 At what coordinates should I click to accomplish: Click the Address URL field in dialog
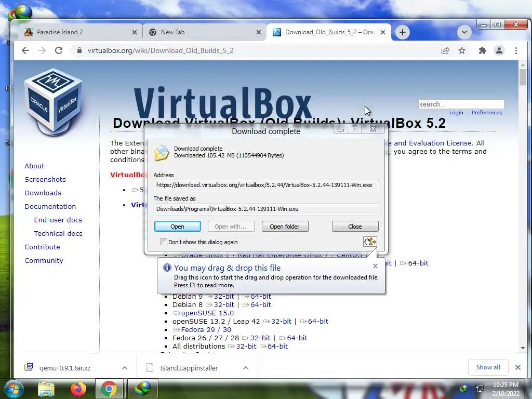click(x=267, y=185)
